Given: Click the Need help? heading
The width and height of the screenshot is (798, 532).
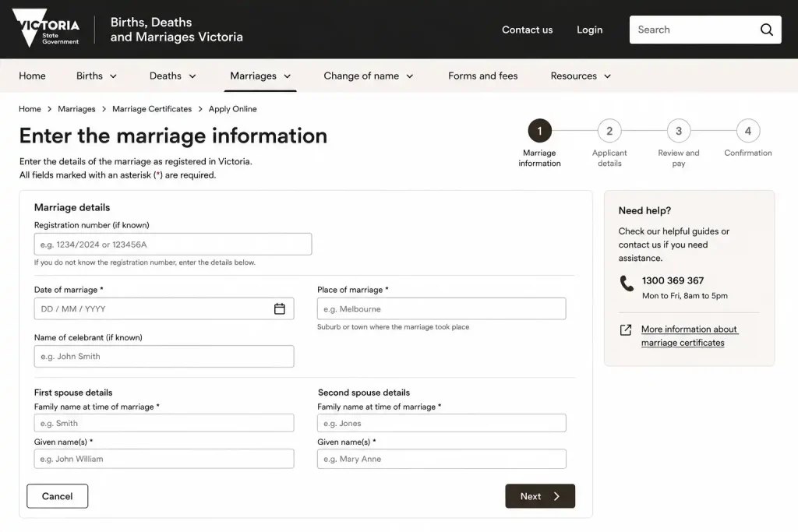Looking at the screenshot, I should [644, 210].
